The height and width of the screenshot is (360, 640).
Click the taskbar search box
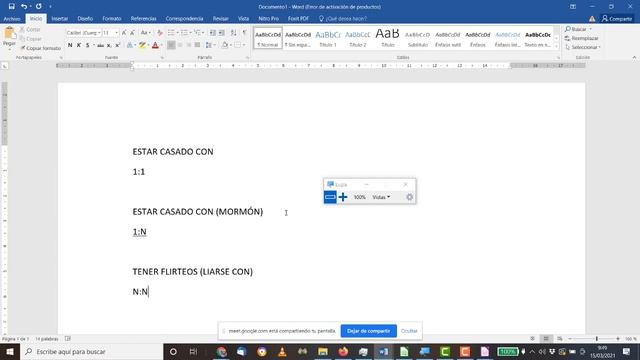[91, 351]
